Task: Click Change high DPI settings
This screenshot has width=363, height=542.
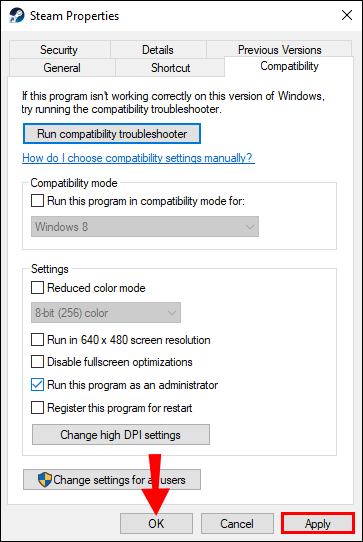Action: click(x=121, y=434)
